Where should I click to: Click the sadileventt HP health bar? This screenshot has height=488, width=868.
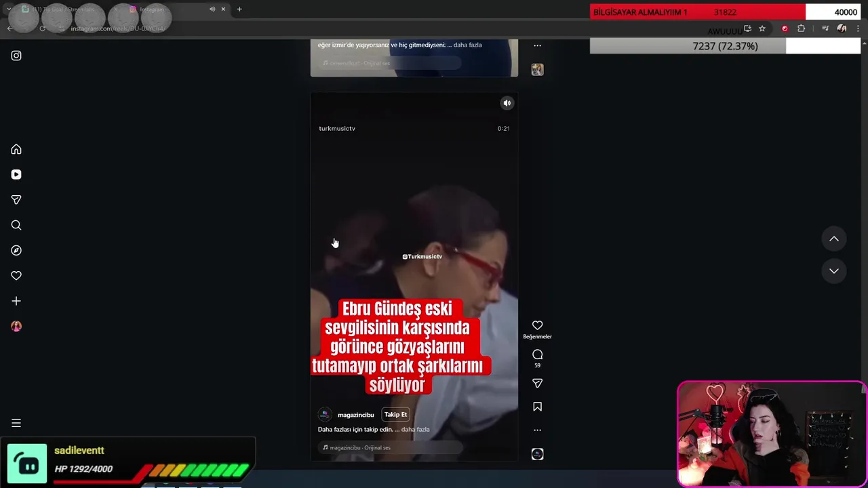pyautogui.click(x=153, y=470)
